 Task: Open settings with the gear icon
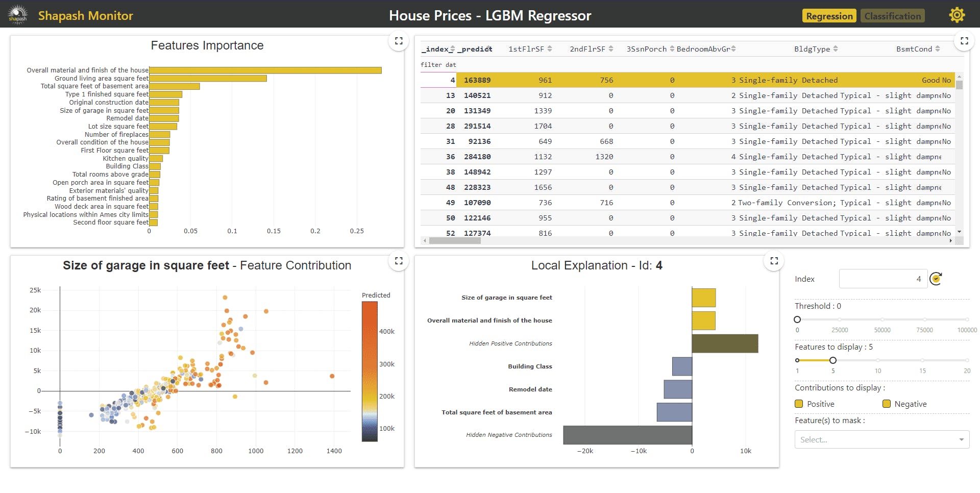957,15
